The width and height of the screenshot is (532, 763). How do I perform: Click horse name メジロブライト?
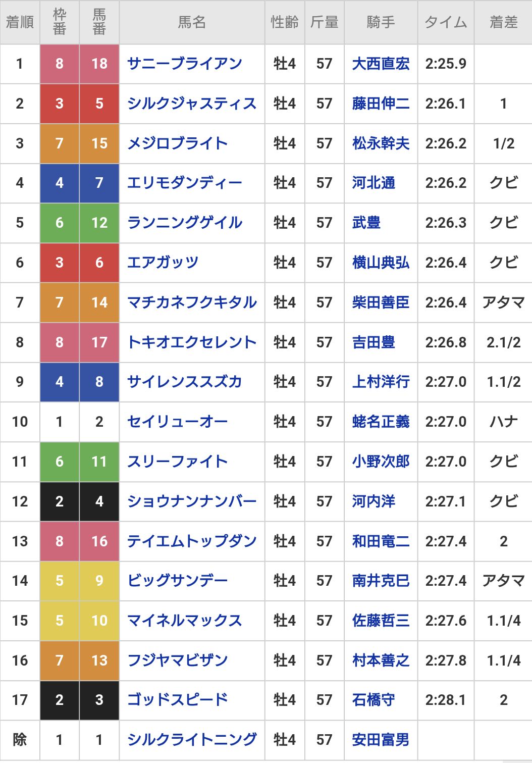[177, 143]
